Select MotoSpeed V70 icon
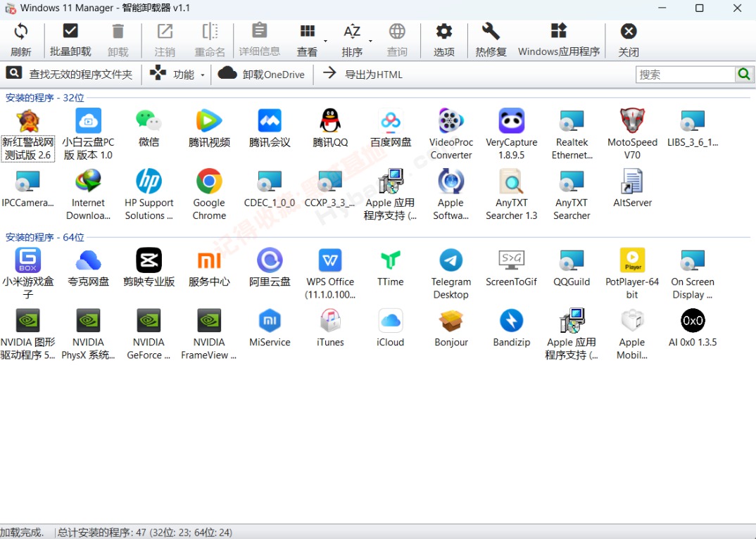The image size is (756, 539). (632, 120)
